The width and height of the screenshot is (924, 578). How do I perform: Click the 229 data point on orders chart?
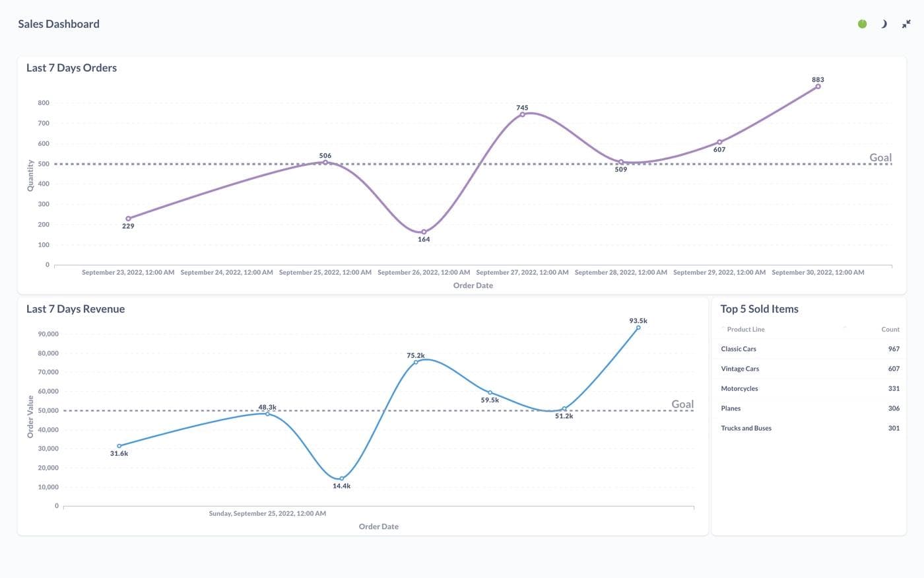pyautogui.click(x=128, y=219)
